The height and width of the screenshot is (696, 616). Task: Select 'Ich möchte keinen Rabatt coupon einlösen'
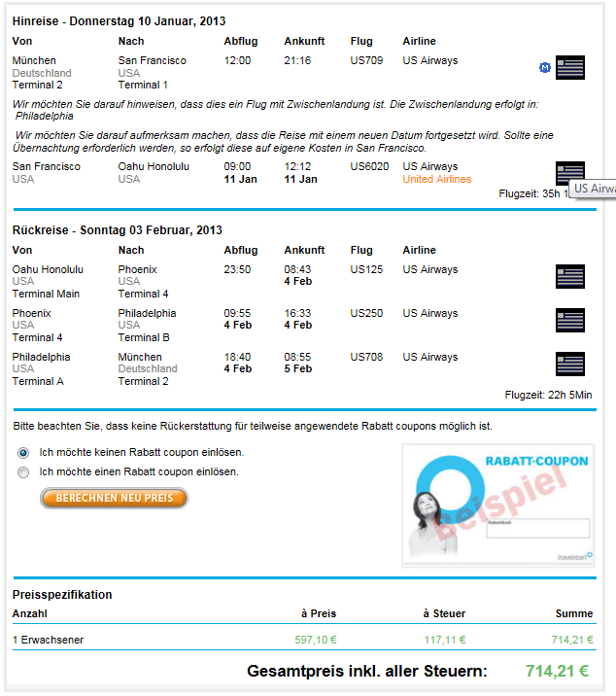click(x=23, y=453)
